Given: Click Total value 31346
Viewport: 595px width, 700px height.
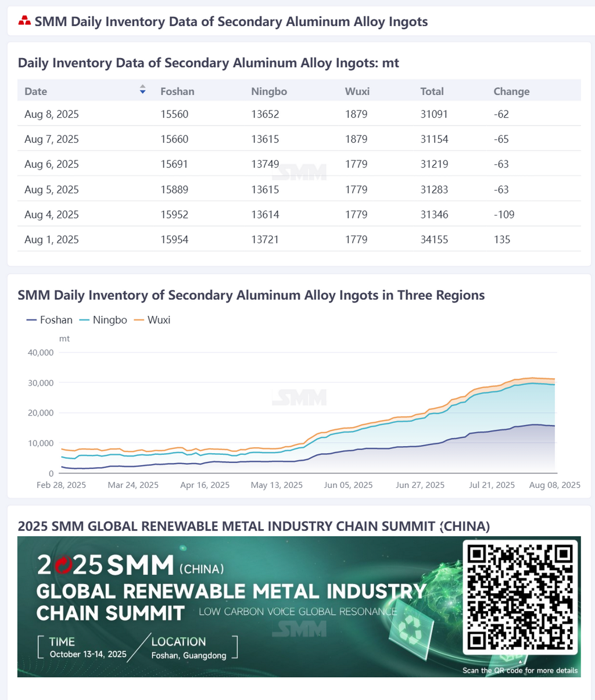Looking at the screenshot, I should [434, 215].
